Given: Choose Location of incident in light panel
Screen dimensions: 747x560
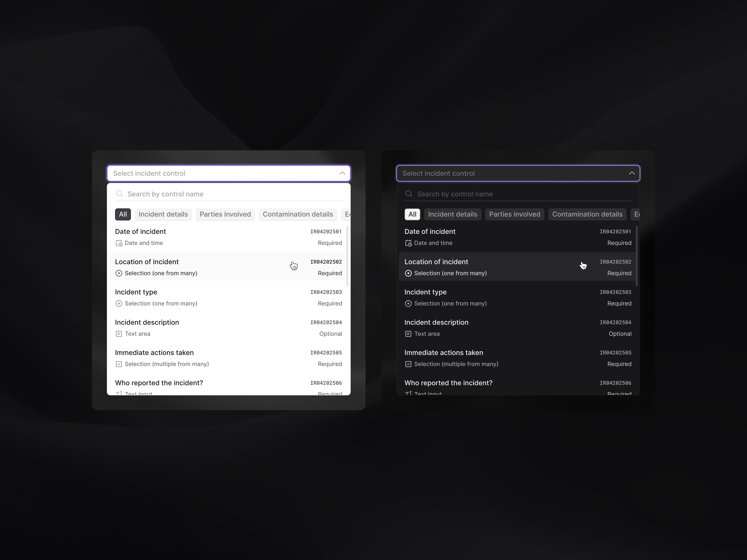Looking at the screenshot, I should (229, 267).
